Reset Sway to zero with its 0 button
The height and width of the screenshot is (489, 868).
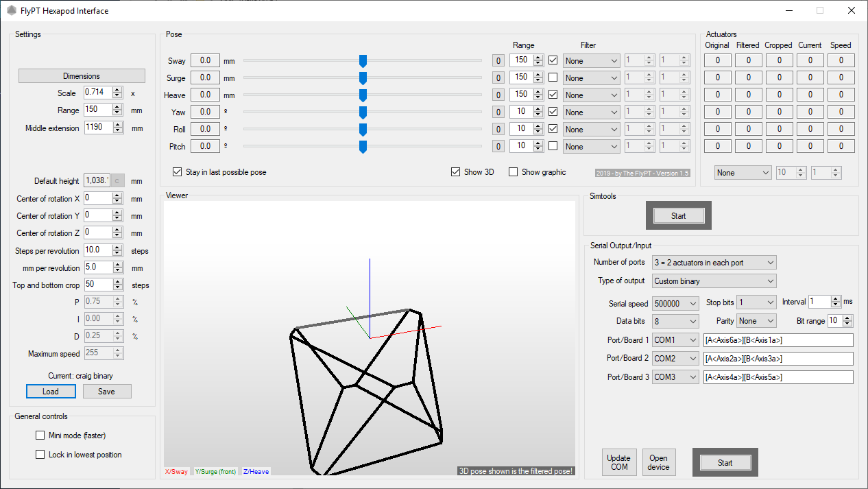[x=498, y=60]
